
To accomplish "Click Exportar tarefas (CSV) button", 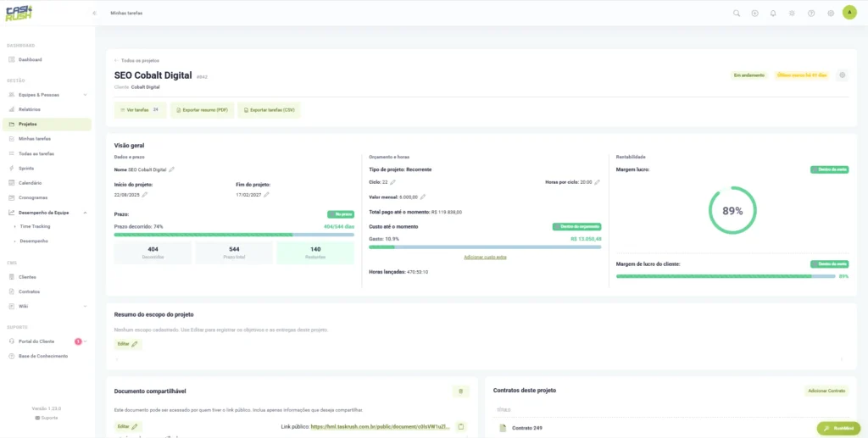I will (269, 110).
